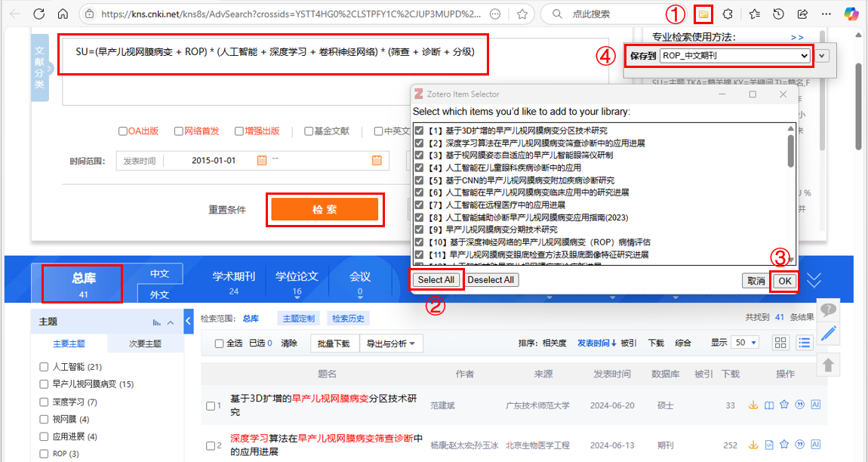Expand more database tabs double chevron
The height and width of the screenshot is (462, 868).
[814, 280]
